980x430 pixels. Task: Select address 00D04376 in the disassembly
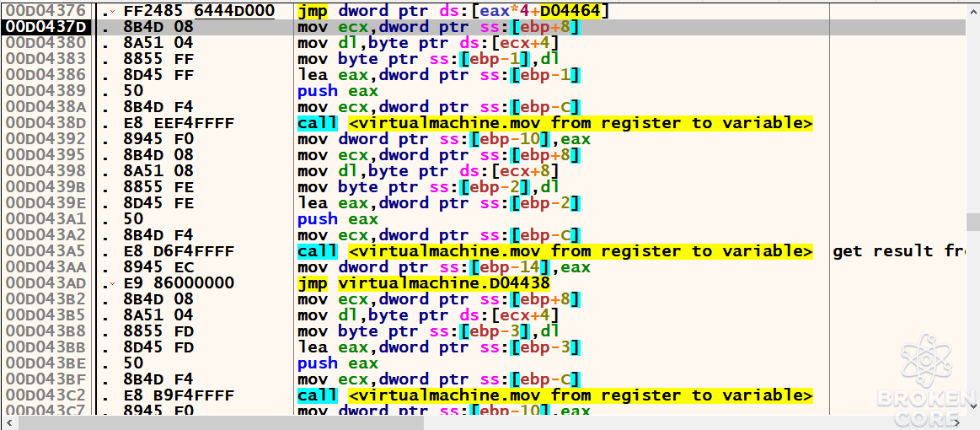click(x=47, y=11)
